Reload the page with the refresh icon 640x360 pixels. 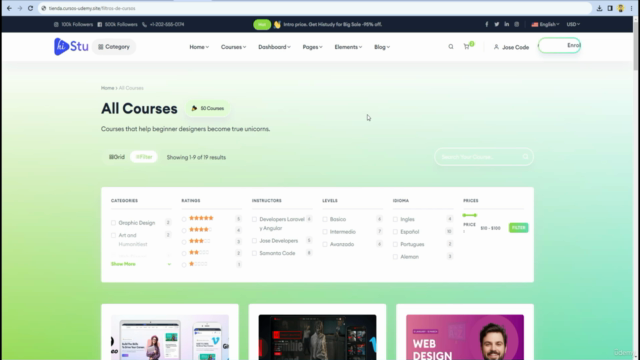(30, 8)
